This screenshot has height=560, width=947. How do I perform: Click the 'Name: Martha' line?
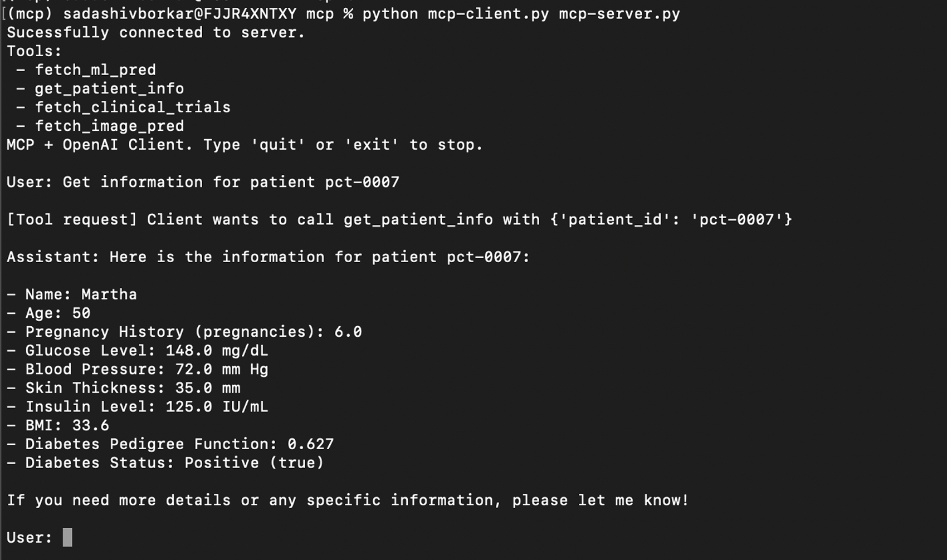81,294
